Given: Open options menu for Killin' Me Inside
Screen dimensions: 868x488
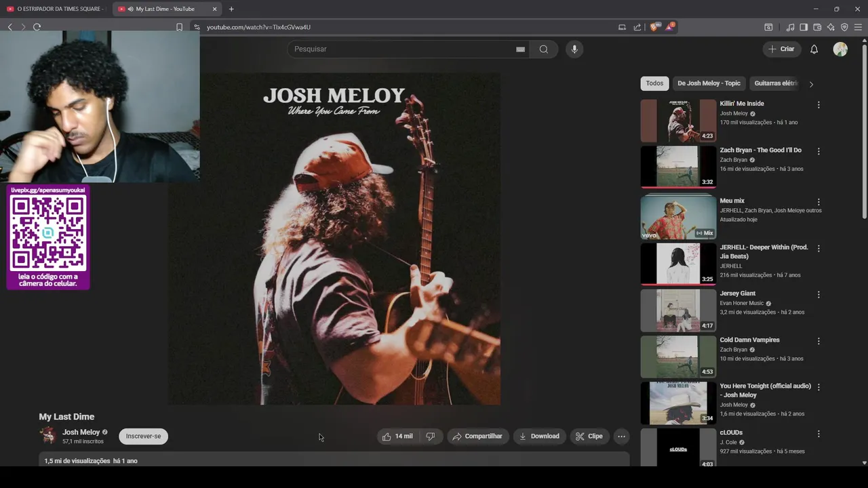Looking at the screenshot, I should 818,105.
